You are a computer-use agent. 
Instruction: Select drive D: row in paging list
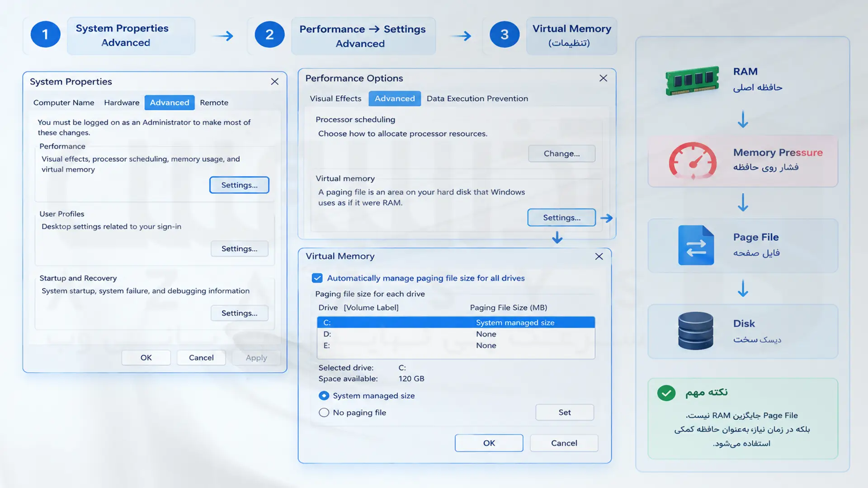point(456,334)
